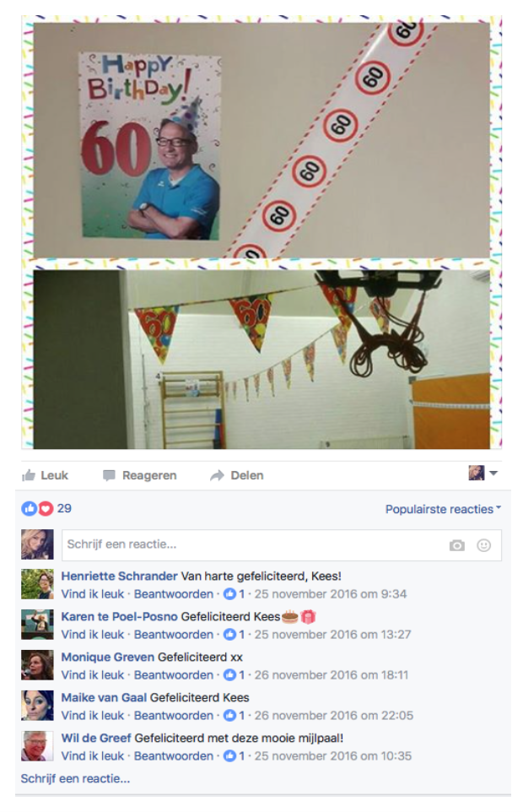Viewport: 523px width, 812px height.
Task: Click Beantwoorden under Wil de Greef's comment
Action: tap(173, 756)
